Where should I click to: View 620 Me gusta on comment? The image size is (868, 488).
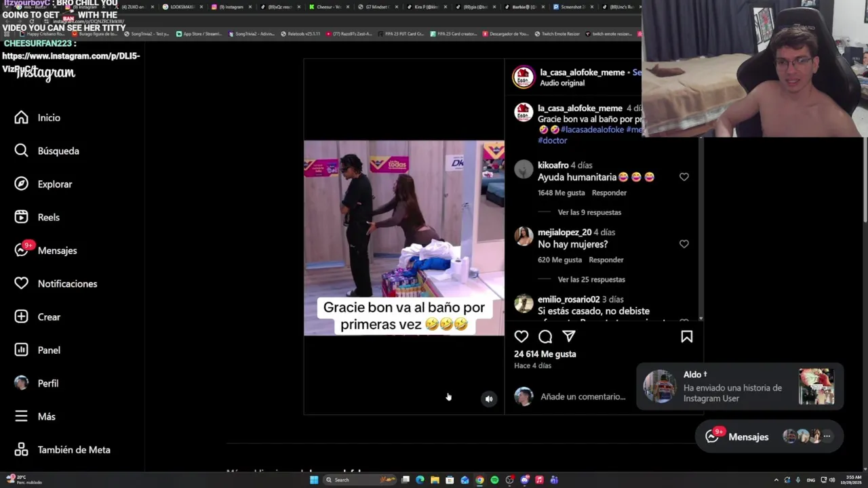point(559,260)
